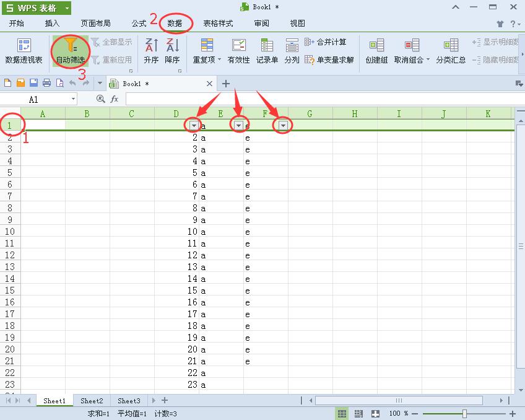Open the 记录单 record form tool
The image size is (525, 420).
[267, 51]
